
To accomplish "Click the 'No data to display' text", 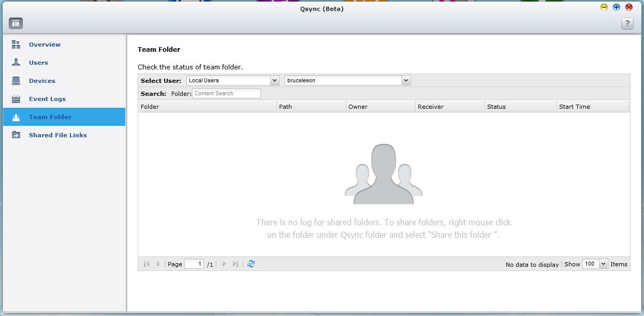I will pyautogui.click(x=532, y=264).
